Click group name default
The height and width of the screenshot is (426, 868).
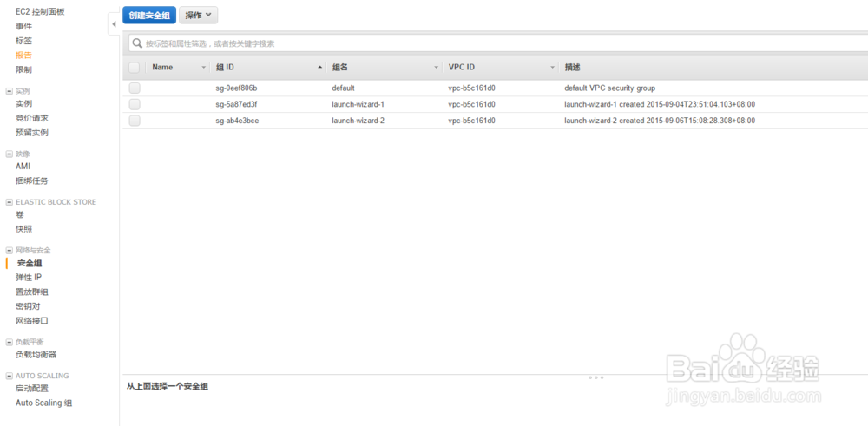(x=343, y=88)
